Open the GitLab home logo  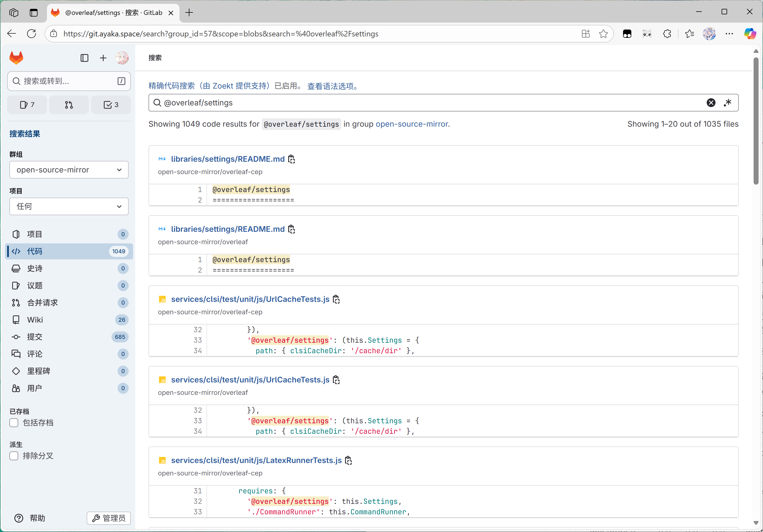[x=16, y=58]
